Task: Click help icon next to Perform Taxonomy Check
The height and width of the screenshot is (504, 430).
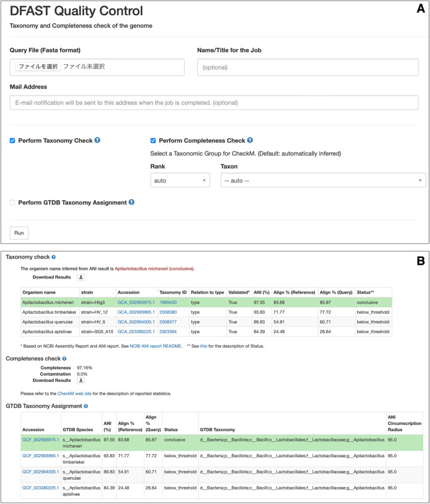Action: [98, 140]
